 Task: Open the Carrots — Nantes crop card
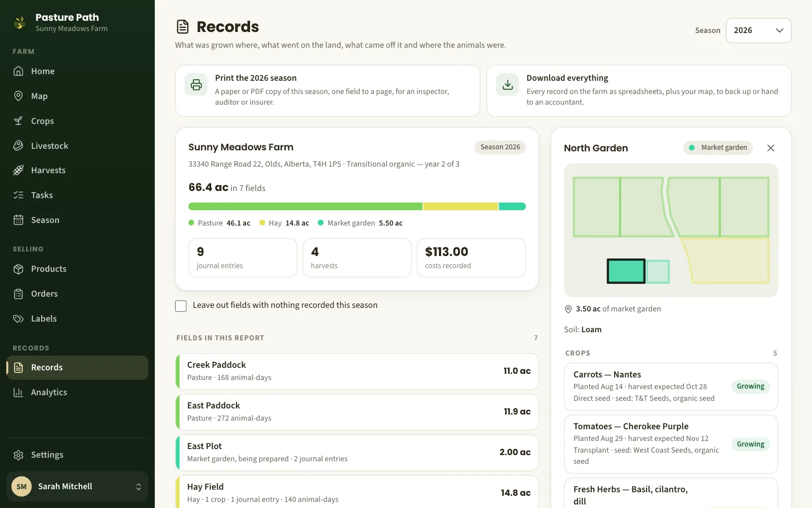[671, 387]
